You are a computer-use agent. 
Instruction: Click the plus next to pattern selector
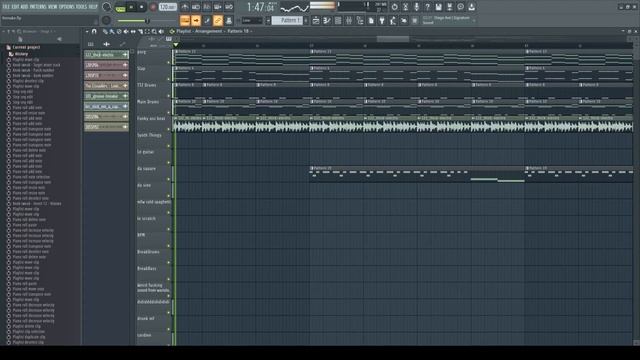(306, 20)
